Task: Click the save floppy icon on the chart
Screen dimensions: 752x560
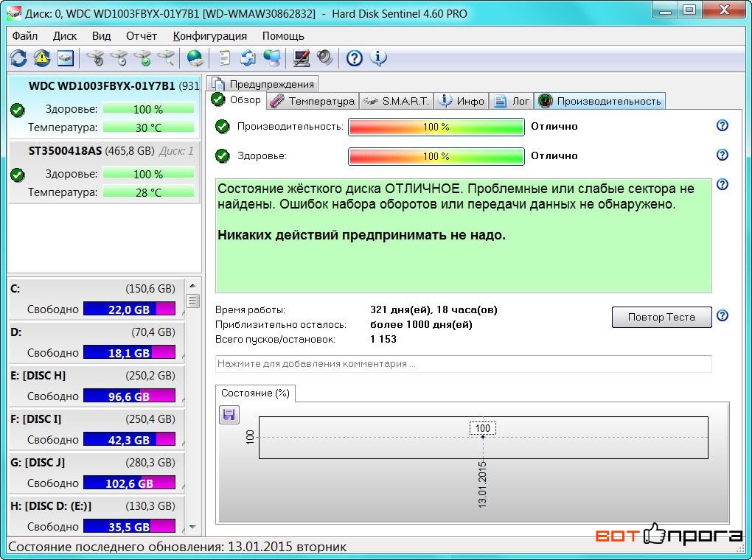Action: coord(229,414)
